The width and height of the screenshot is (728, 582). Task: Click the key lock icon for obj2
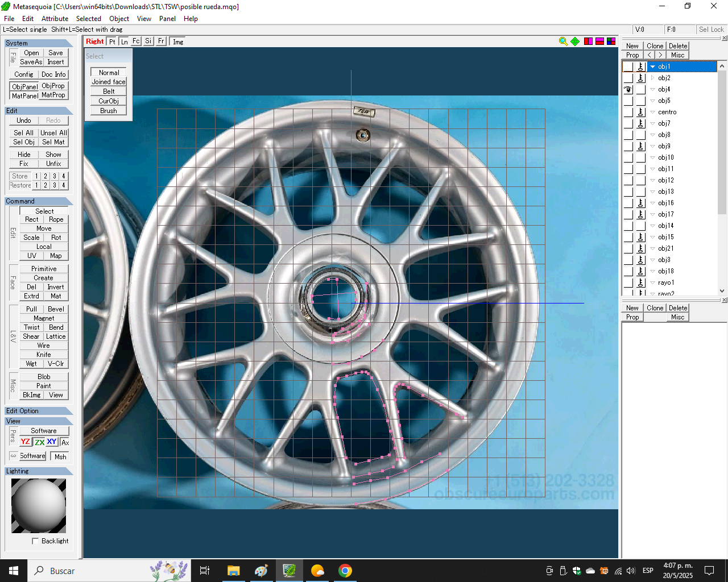pos(640,78)
